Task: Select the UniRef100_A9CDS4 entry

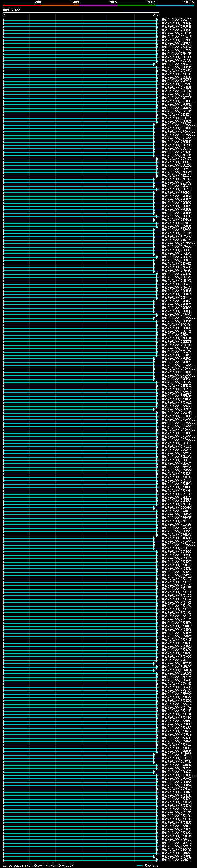Action: pos(176,192)
